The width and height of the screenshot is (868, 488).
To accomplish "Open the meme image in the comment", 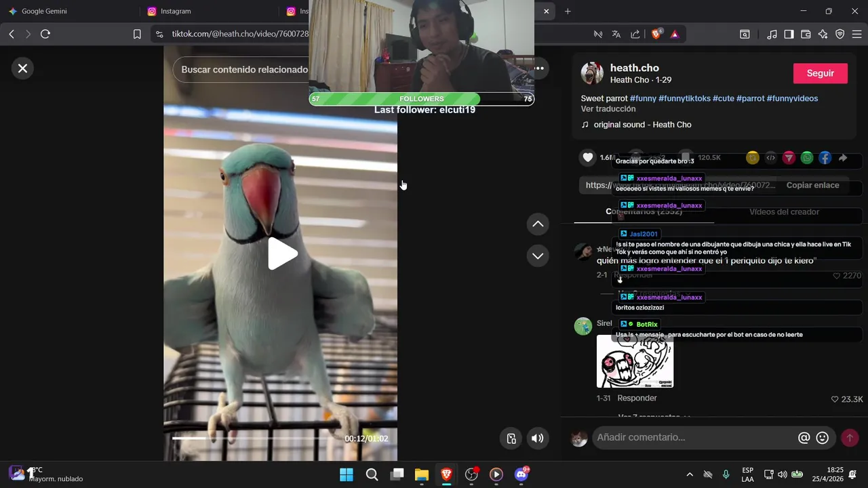I will (635, 361).
